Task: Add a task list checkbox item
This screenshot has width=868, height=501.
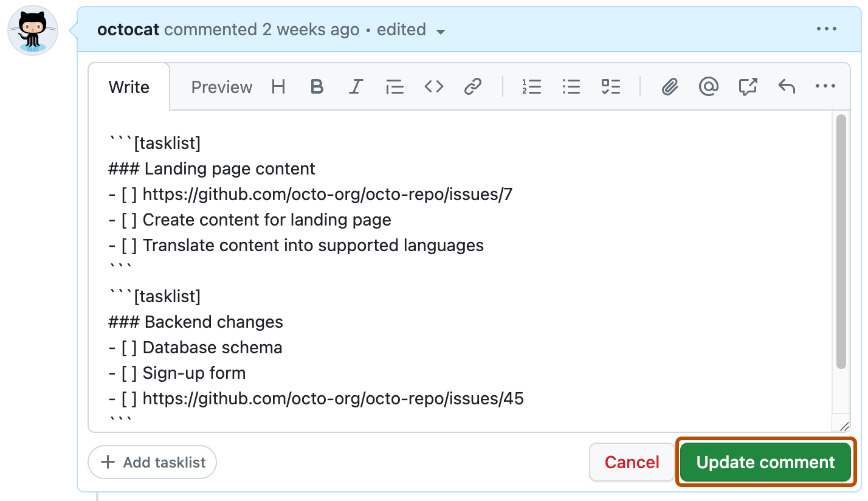Action: pos(610,87)
